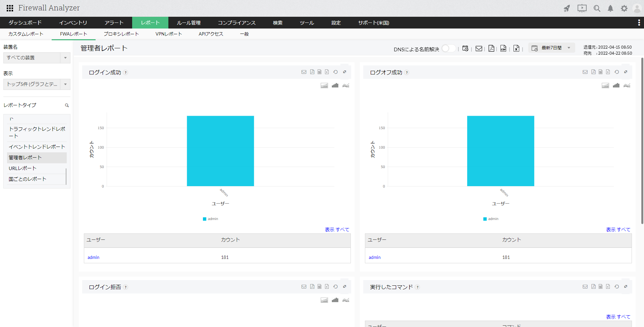644x327 pixels.
Task: Open the コンプライアンス tab
Action: 237,22
